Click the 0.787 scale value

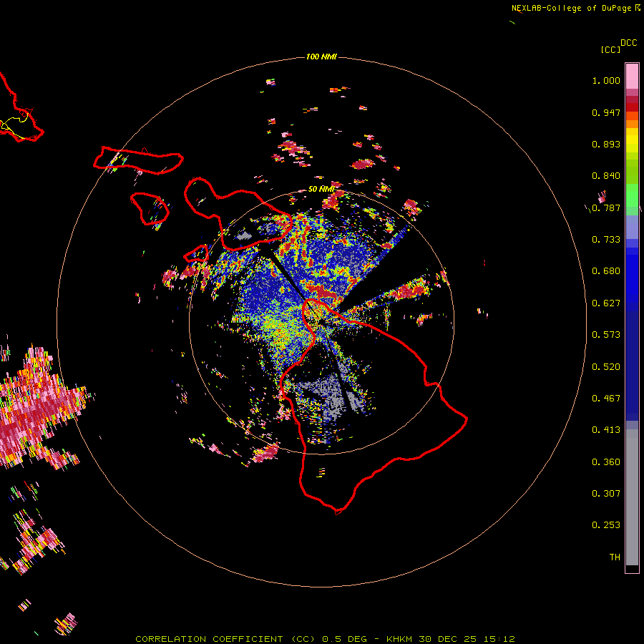pos(606,208)
